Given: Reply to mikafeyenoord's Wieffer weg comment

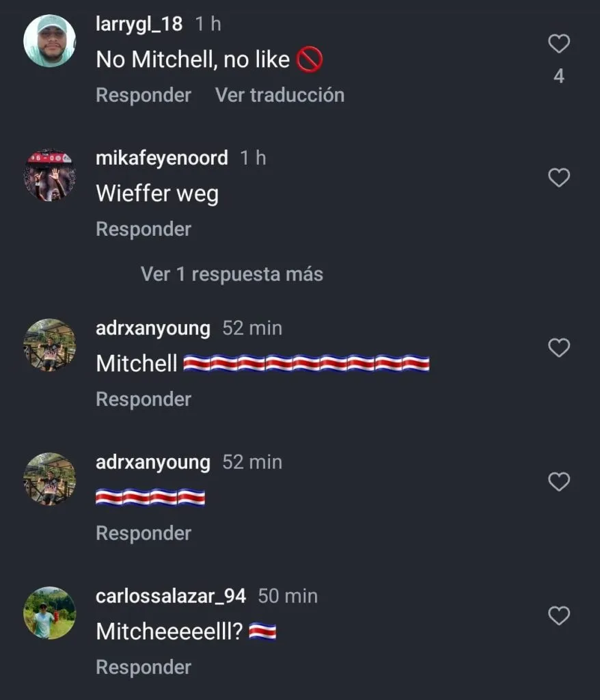Looking at the screenshot, I should tap(144, 229).
